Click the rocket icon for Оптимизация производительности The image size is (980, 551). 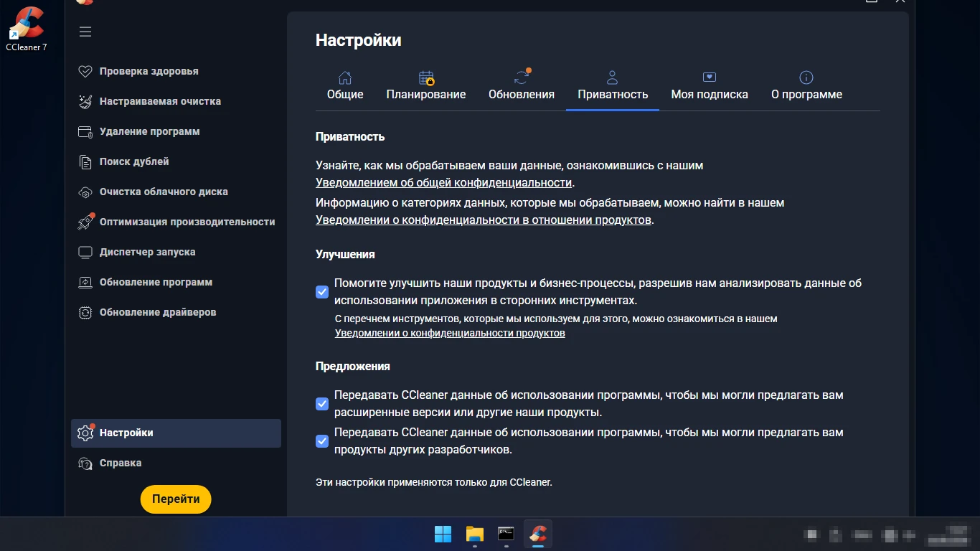pyautogui.click(x=85, y=222)
